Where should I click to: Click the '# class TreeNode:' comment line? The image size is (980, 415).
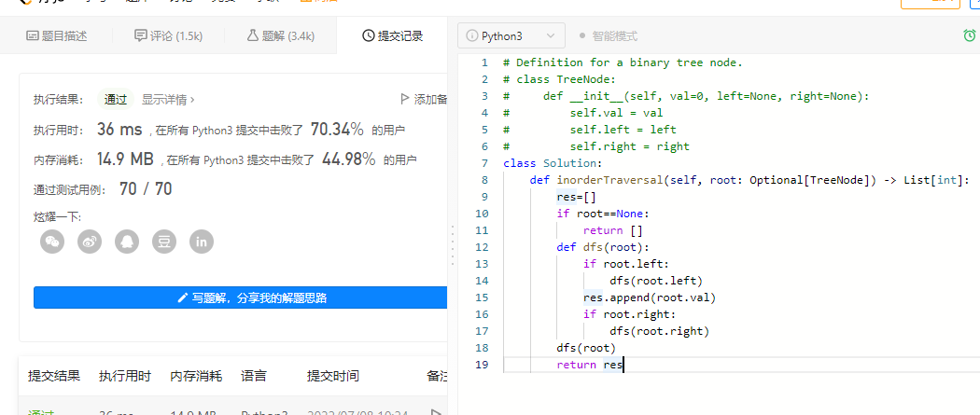click(559, 78)
